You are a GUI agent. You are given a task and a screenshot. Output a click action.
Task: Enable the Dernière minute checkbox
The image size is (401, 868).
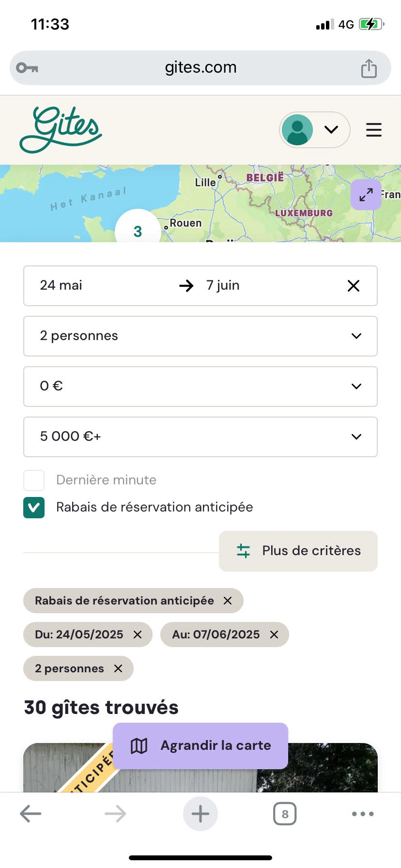pyautogui.click(x=34, y=480)
